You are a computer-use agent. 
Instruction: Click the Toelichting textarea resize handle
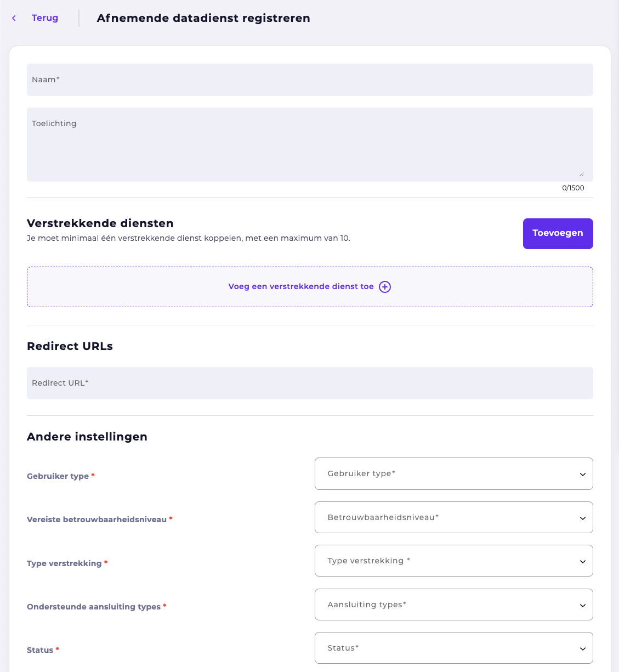(x=582, y=174)
